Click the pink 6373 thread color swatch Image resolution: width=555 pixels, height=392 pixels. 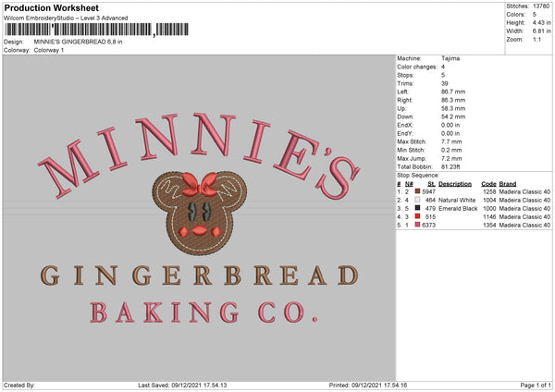(417, 225)
